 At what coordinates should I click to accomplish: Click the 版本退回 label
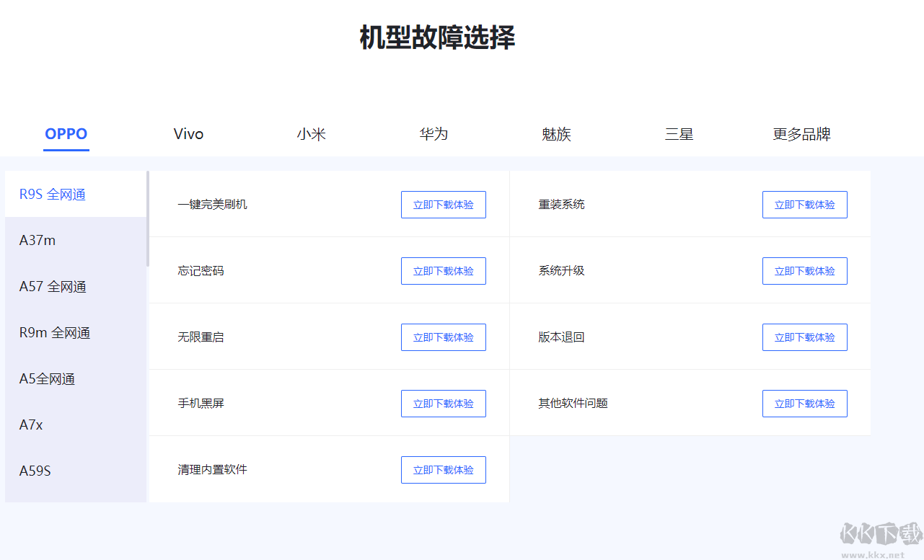(x=561, y=337)
